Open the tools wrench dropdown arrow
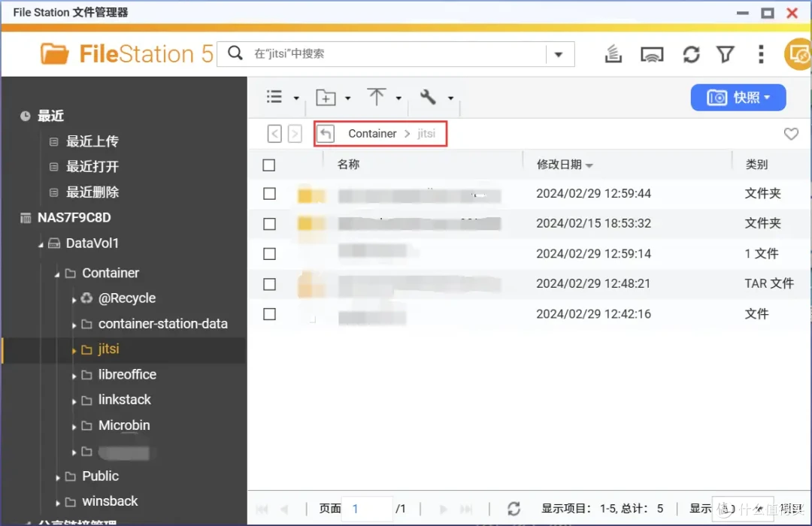 coord(450,98)
